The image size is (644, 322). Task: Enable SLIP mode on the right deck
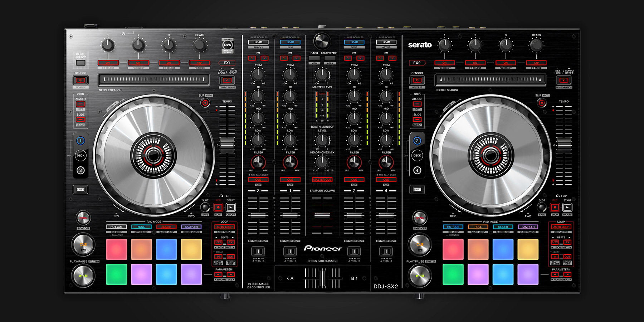542,103
